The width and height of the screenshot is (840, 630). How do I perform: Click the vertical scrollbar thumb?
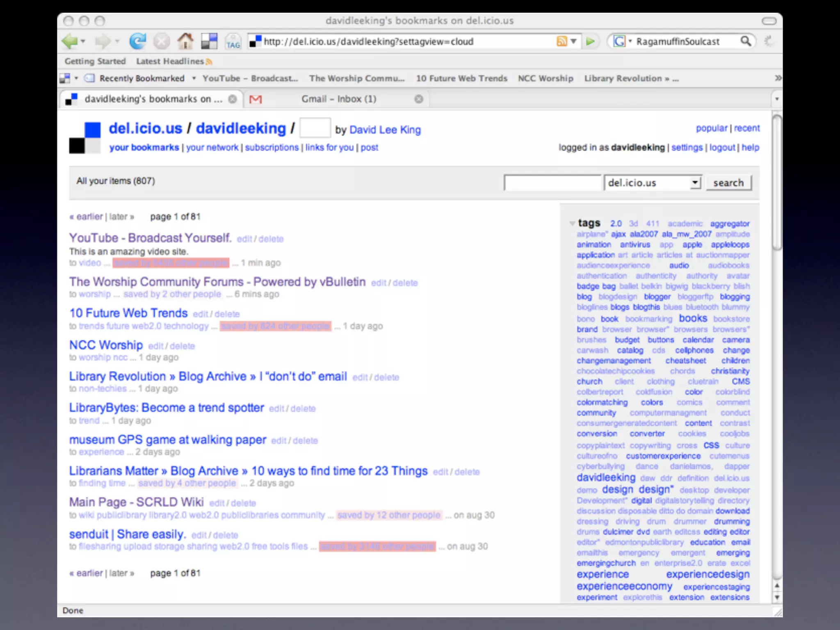(x=776, y=182)
